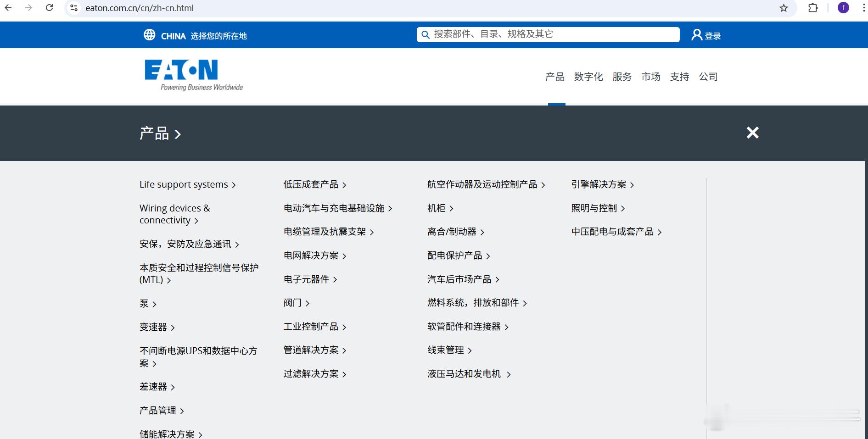
Task: Open the browser extensions icon
Action: coord(813,8)
